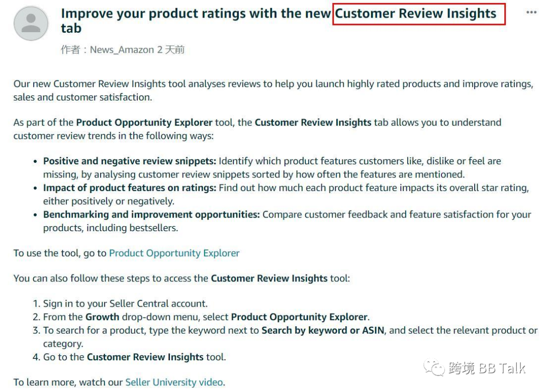543x392 pixels.
Task: Click the bold word "Growth" in step 2
Action: (102, 317)
